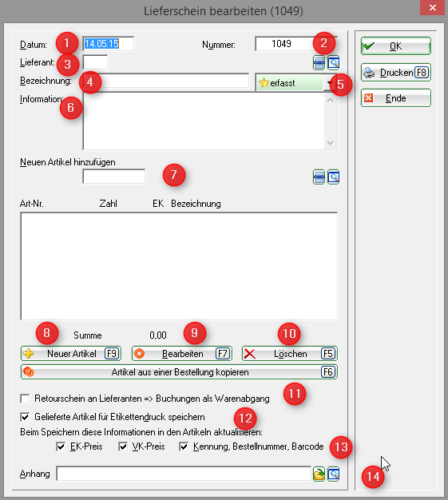448x500 pixels.
Task: Toggle the EK-Preis checkbox
Action: click(61, 446)
